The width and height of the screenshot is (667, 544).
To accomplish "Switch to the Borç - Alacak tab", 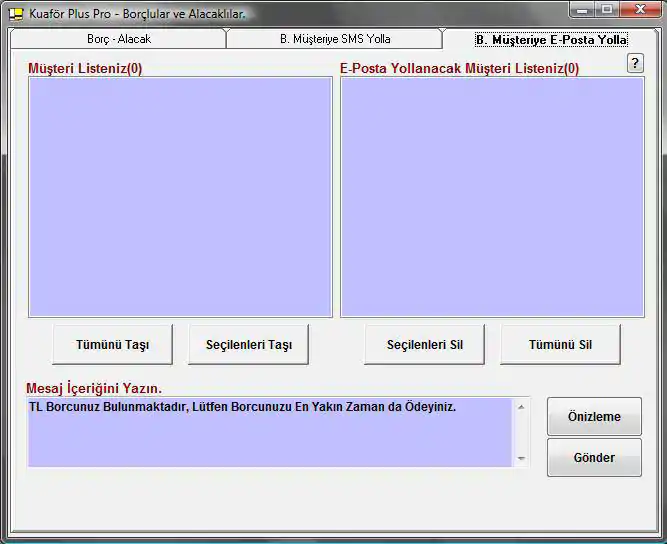I will pos(118,39).
